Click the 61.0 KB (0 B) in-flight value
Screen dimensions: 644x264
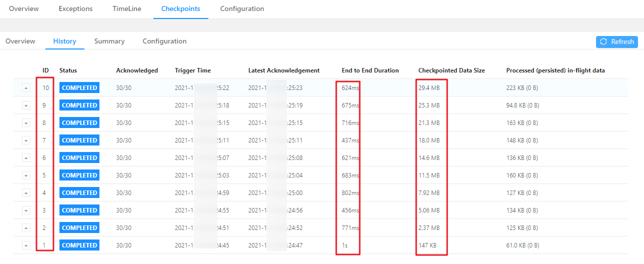pyautogui.click(x=523, y=245)
